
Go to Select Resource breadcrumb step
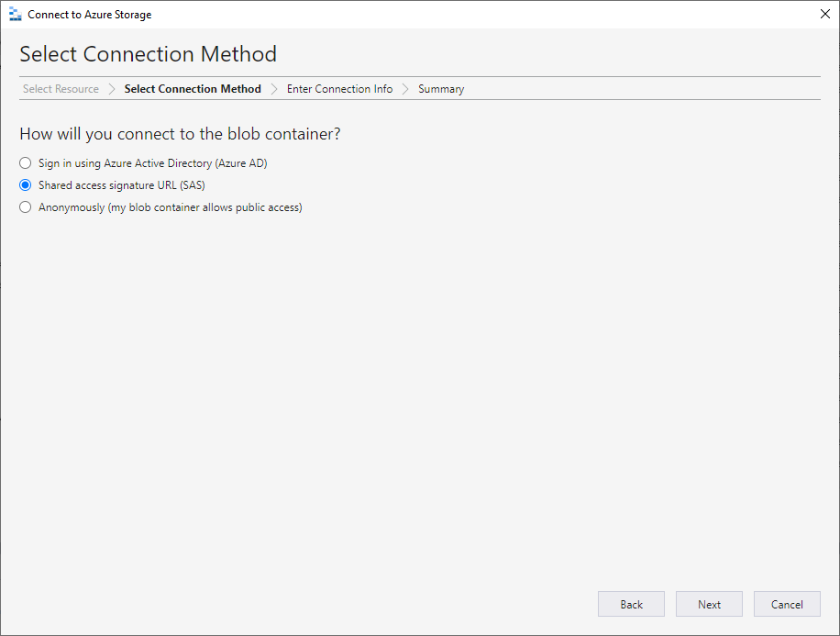click(x=61, y=89)
